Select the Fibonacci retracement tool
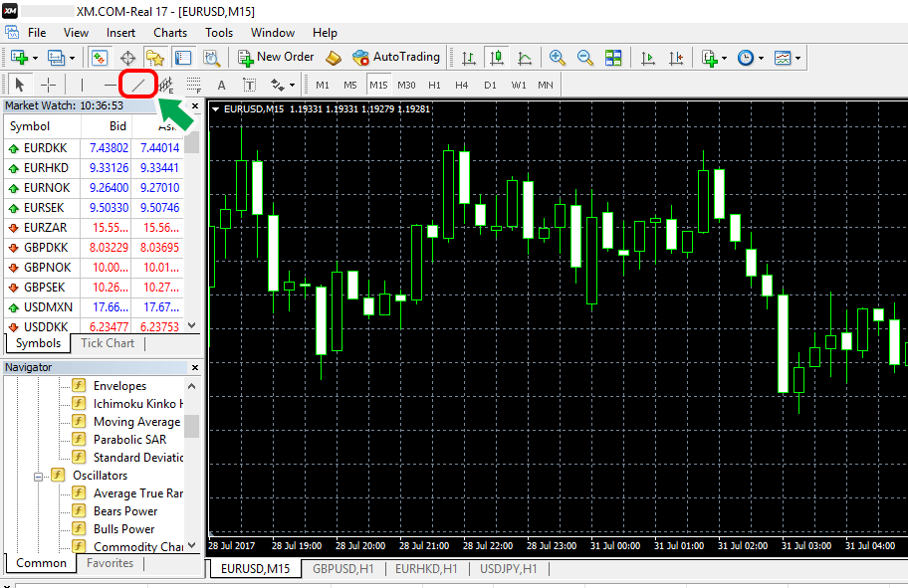908x588 pixels. 194,86
